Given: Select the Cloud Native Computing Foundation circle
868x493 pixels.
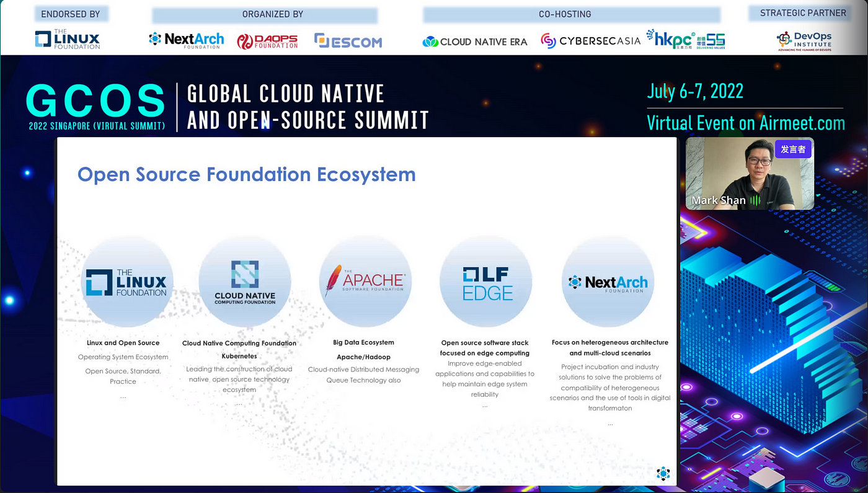Looking at the screenshot, I should 245,282.
